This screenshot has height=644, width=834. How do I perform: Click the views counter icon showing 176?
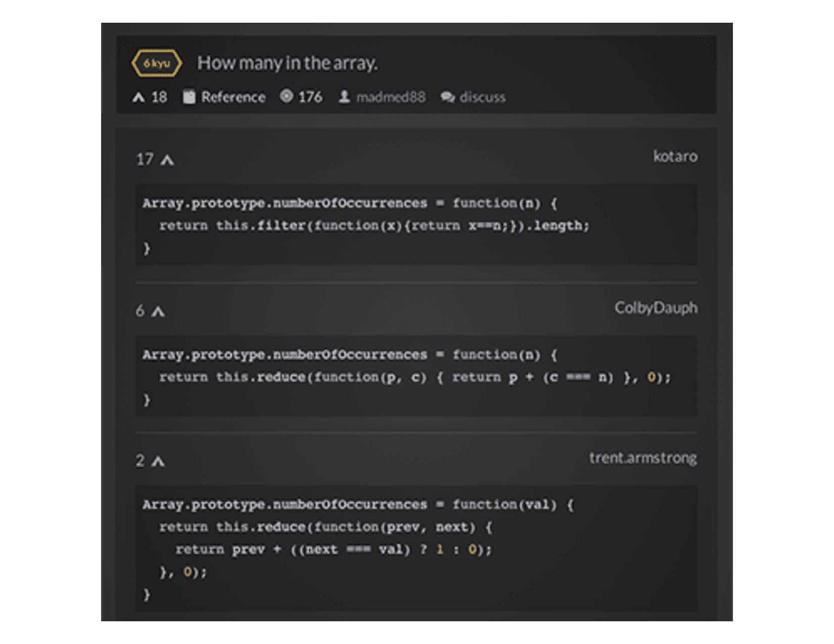tap(286, 96)
